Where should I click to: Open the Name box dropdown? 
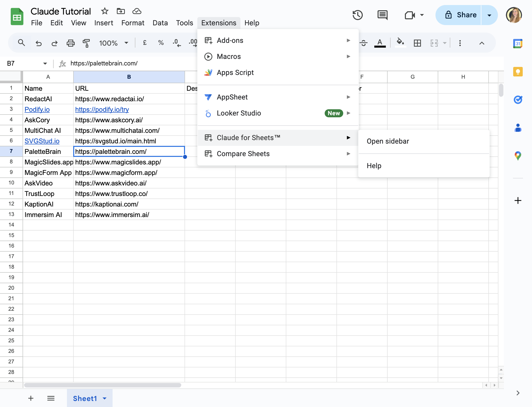(45, 63)
